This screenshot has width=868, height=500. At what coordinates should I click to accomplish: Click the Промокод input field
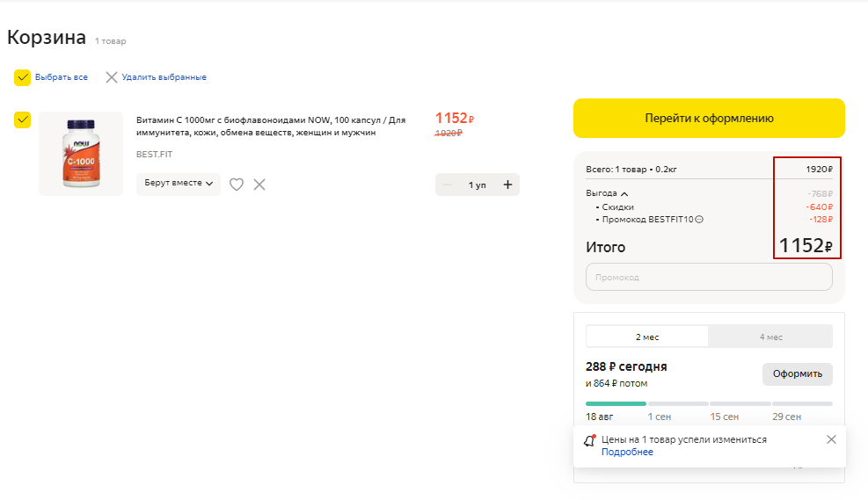point(709,277)
